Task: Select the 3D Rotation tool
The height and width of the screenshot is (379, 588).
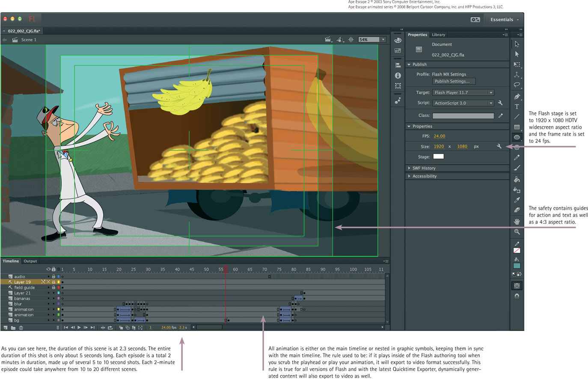Action: (517, 75)
